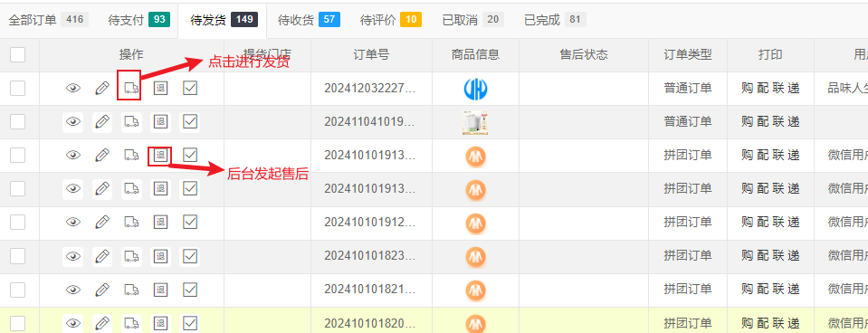The height and width of the screenshot is (333, 868).
Task: Click check-square icon for order 202411041019
Action: coord(190,122)
